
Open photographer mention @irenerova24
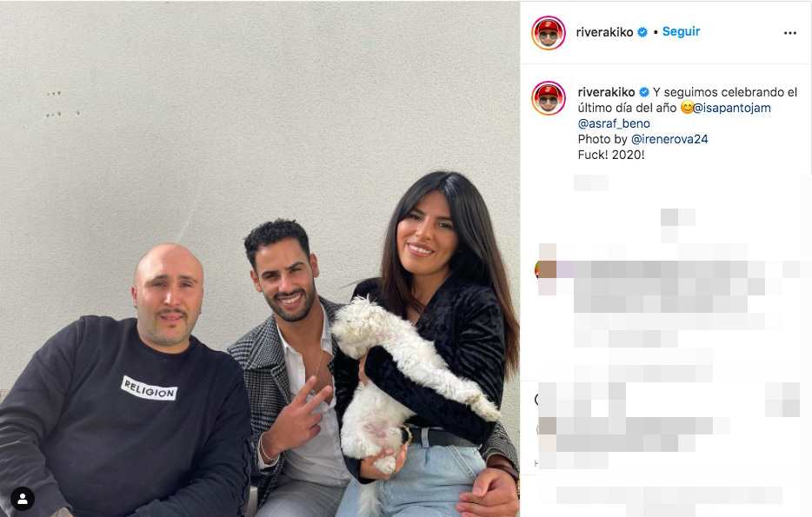tap(669, 139)
